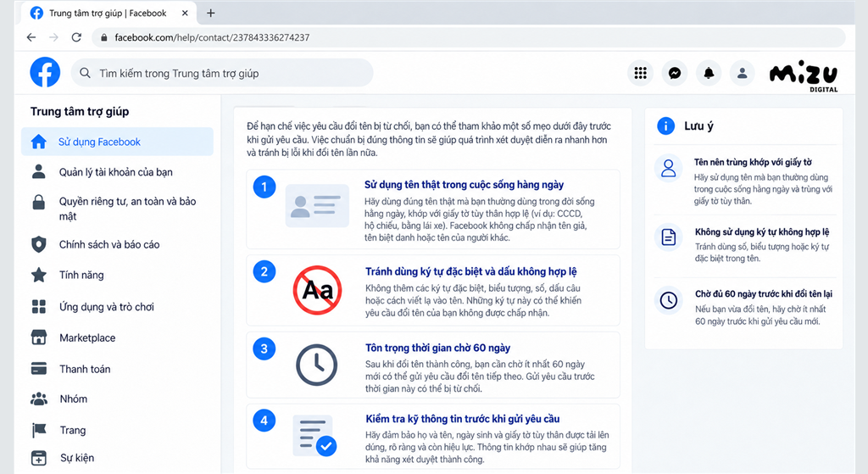The height and width of the screenshot is (474, 868).
Task: Click heading Kiểm tra kỹ thông tin trước khi gửi
Action: 462,419
